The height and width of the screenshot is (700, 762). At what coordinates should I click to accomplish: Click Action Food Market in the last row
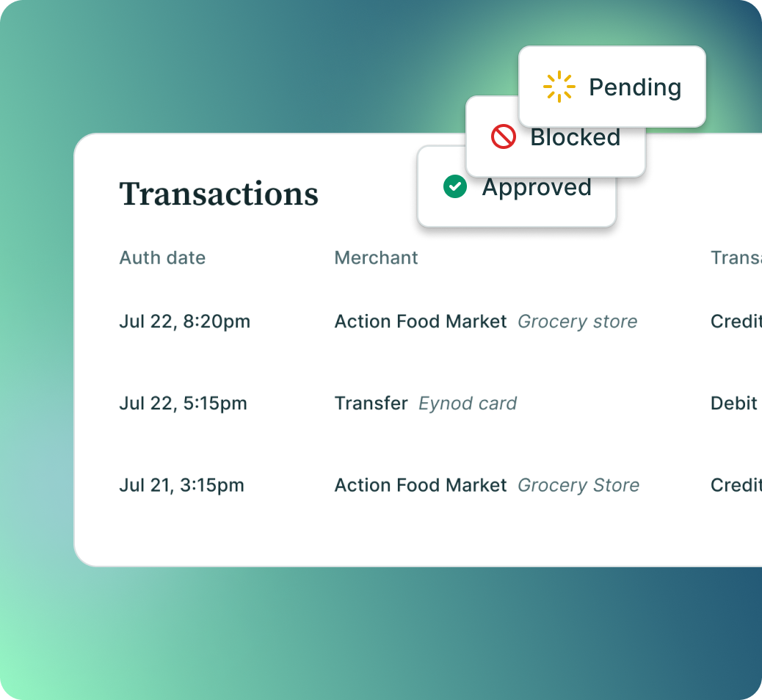pos(421,485)
